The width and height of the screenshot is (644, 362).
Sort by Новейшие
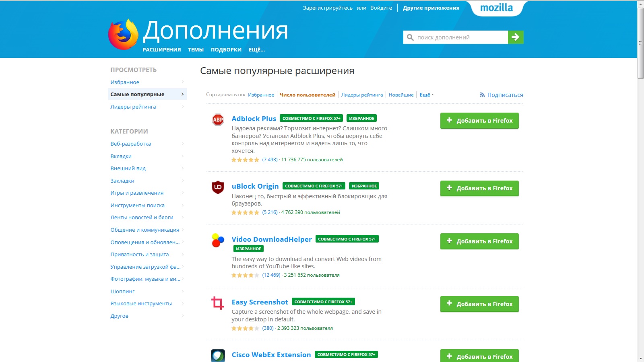[x=401, y=95]
